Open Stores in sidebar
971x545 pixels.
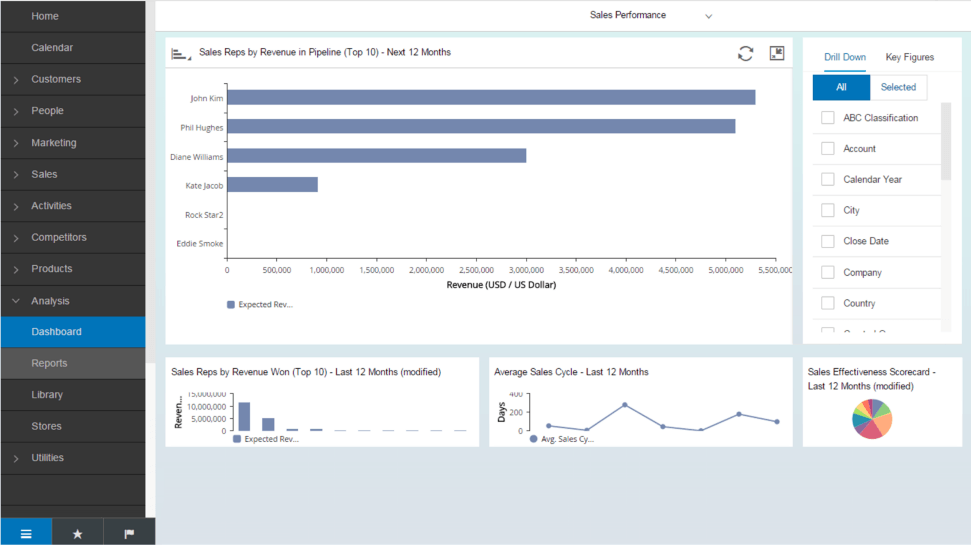tap(73, 426)
